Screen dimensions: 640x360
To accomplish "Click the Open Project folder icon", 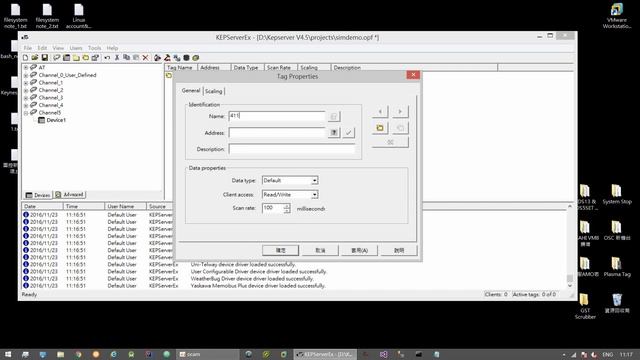I will tap(35, 58).
